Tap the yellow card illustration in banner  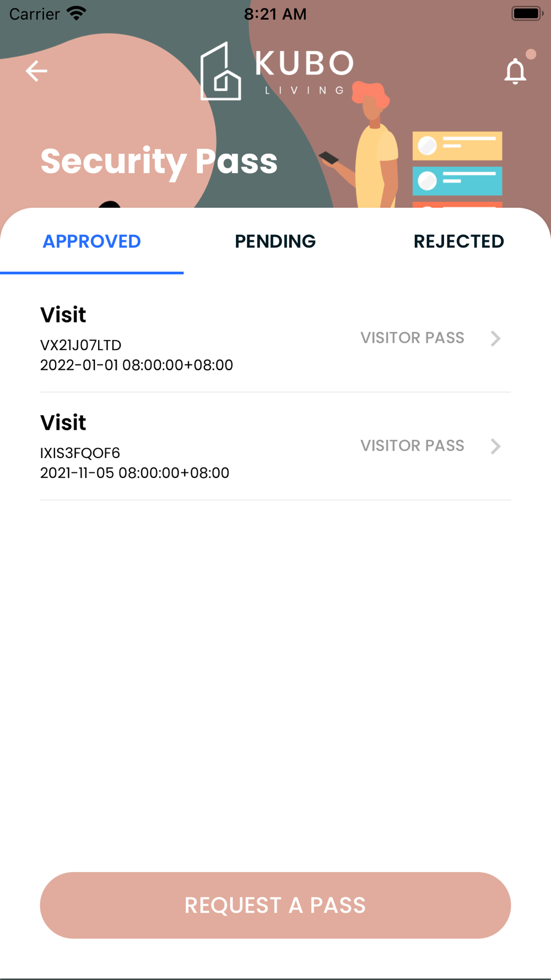coord(457,146)
